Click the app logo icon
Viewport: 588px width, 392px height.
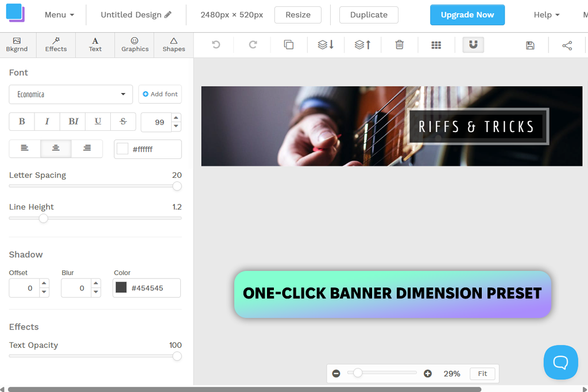[16, 13]
